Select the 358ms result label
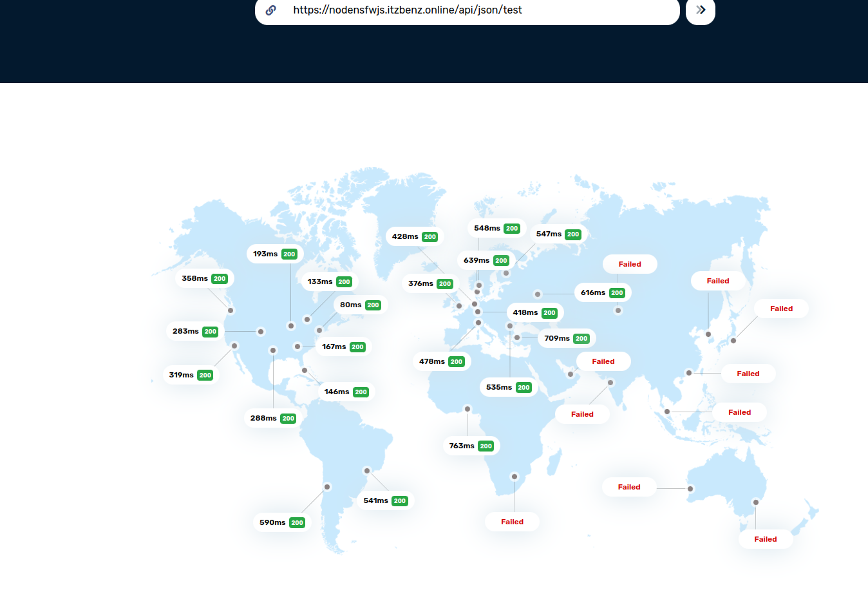Screen dimensions: 868x599 pyautogui.click(x=204, y=278)
